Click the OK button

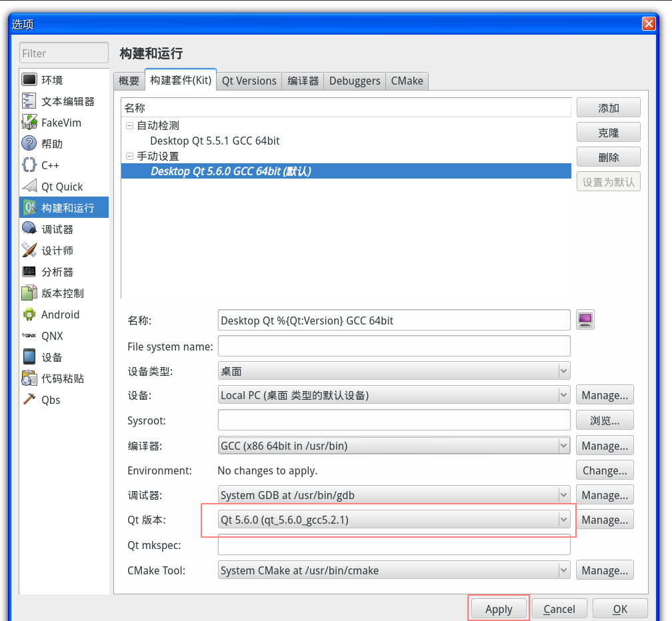[620, 608]
